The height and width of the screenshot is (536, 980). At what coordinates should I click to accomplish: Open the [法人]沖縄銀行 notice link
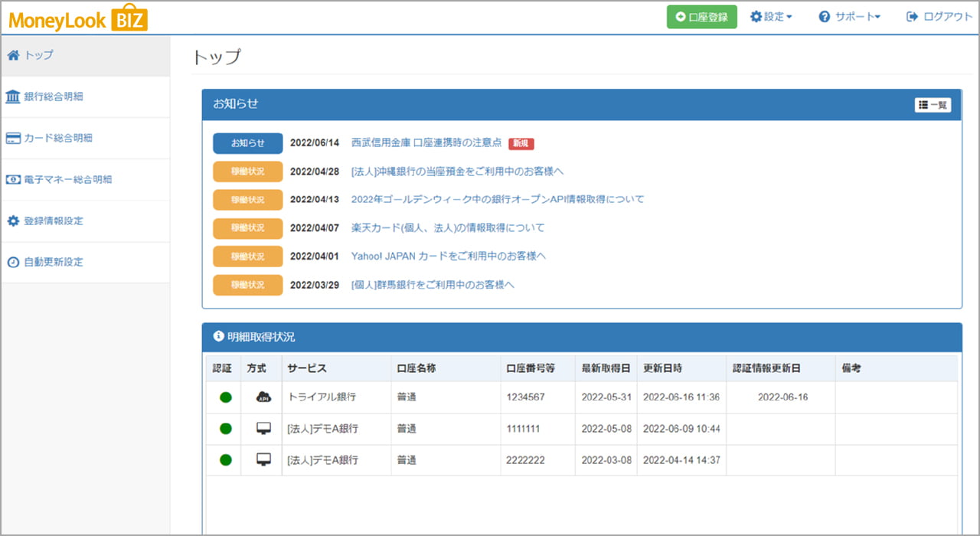point(457,171)
